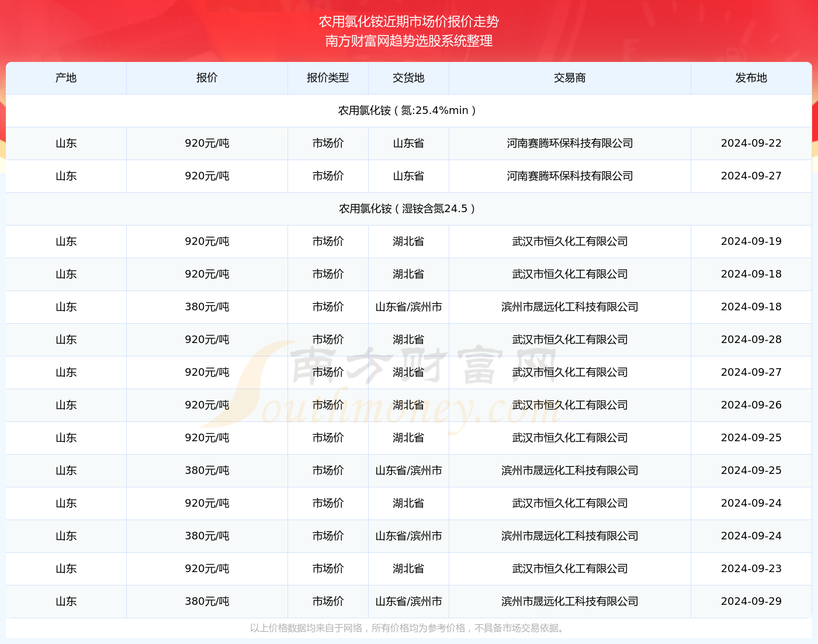Click the date 2024-09-28
The image size is (818, 644).
point(751,340)
